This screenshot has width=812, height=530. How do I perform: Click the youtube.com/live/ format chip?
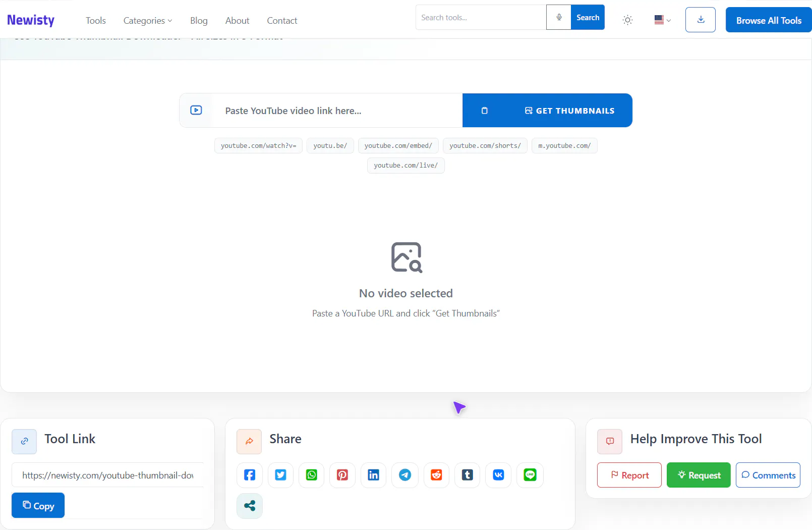(x=406, y=166)
